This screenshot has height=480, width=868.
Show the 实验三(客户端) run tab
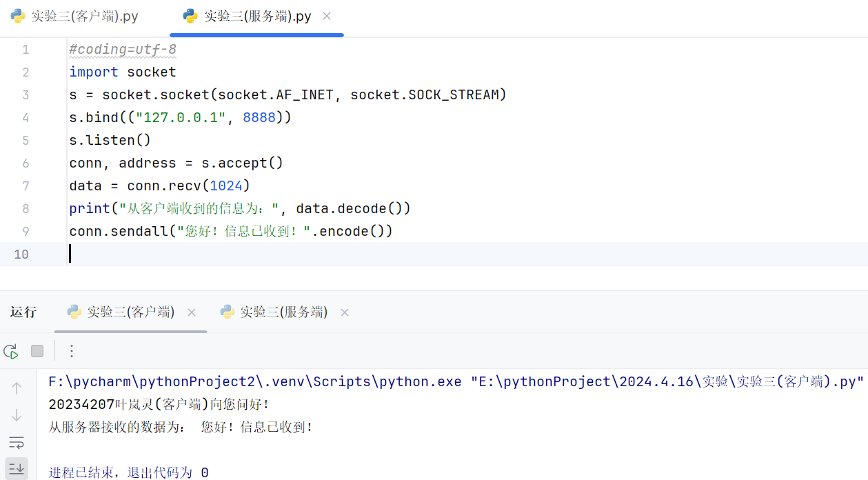[130, 312]
